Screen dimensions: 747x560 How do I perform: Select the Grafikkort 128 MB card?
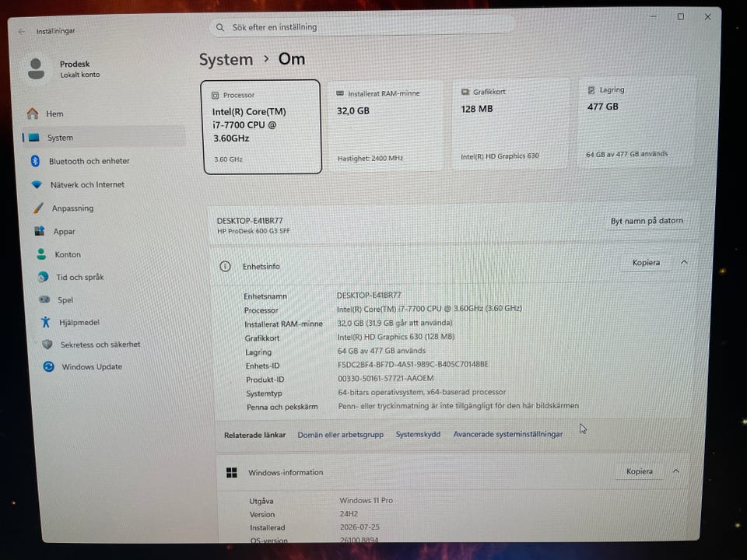pos(509,122)
